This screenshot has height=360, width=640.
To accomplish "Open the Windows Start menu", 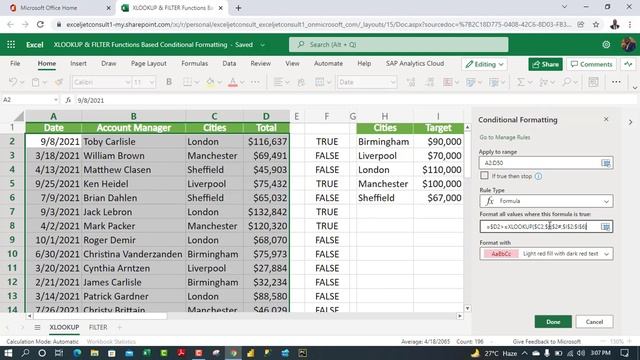I will tap(8, 353).
